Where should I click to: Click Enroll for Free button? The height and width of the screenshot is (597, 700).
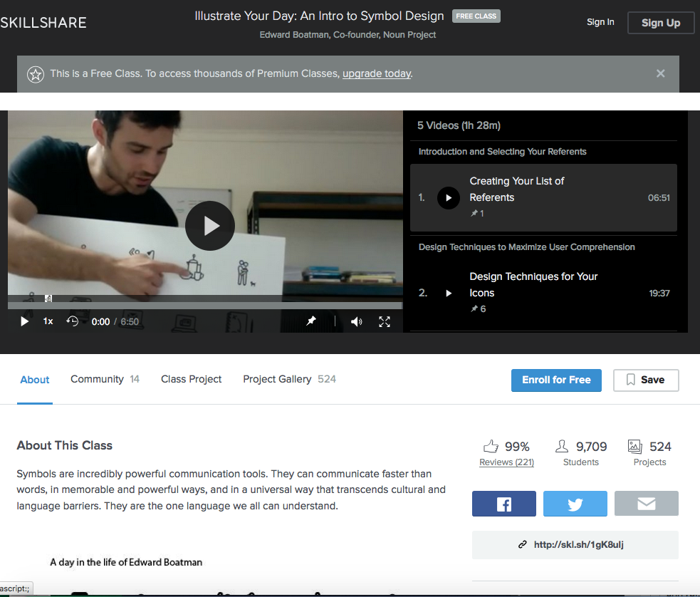[556, 380]
